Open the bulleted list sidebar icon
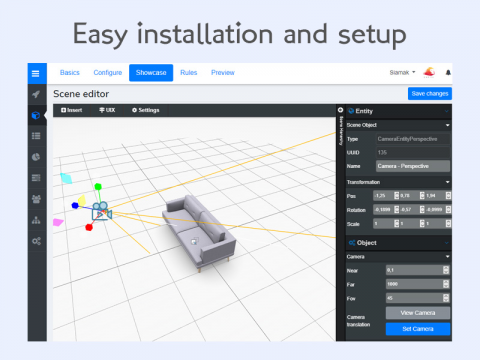480x360 pixels. click(36, 136)
